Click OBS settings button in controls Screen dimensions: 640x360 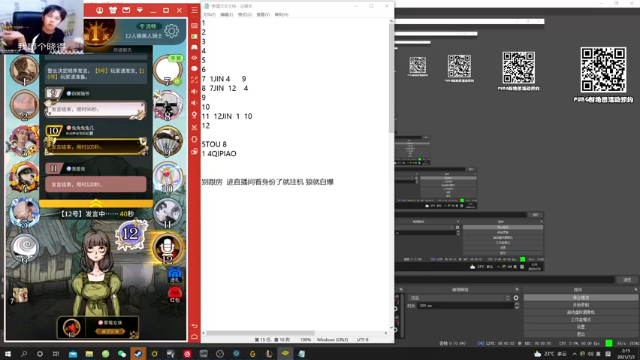pyautogui.click(x=580, y=327)
